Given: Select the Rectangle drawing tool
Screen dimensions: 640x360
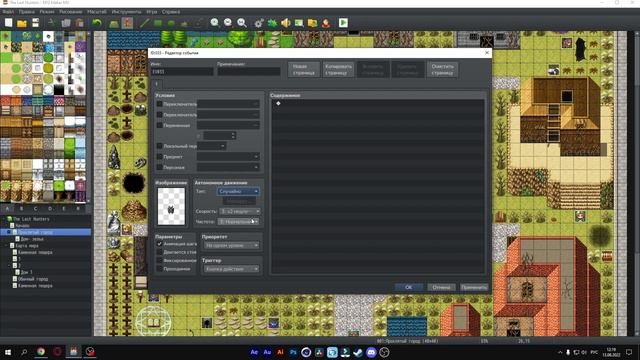Looking at the screenshot, I should 158,23.
